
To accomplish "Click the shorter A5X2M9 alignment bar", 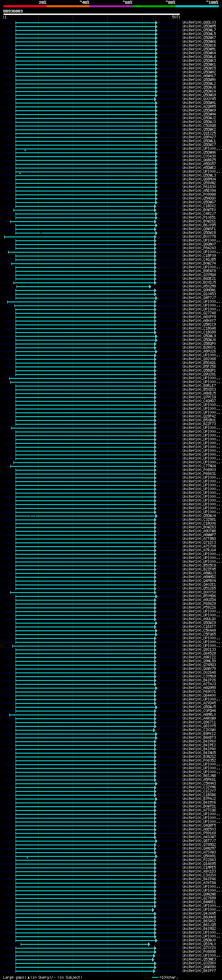I will point(84,286).
